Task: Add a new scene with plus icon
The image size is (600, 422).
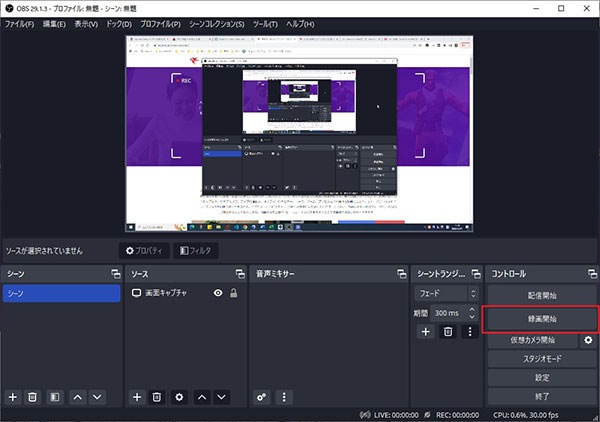Action: (13, 397)
